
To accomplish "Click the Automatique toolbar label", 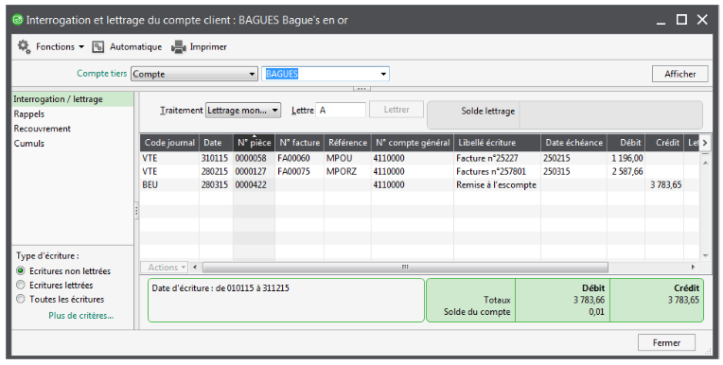I will click(136, 47).
